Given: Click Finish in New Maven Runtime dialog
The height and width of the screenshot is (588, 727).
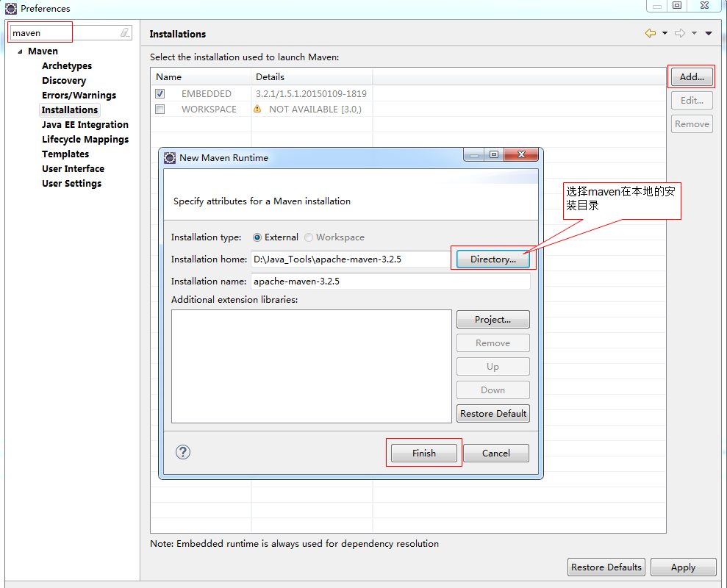Looking at the screenshot, I should [x=423, y=453].
